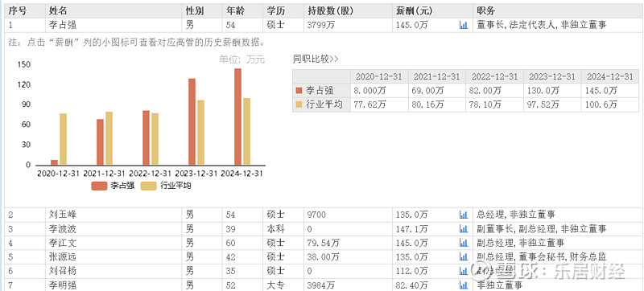Select the name 刘召杨 in row 6
The width and height of the screenshot is (644, 291).
click(x=63, y=271)
